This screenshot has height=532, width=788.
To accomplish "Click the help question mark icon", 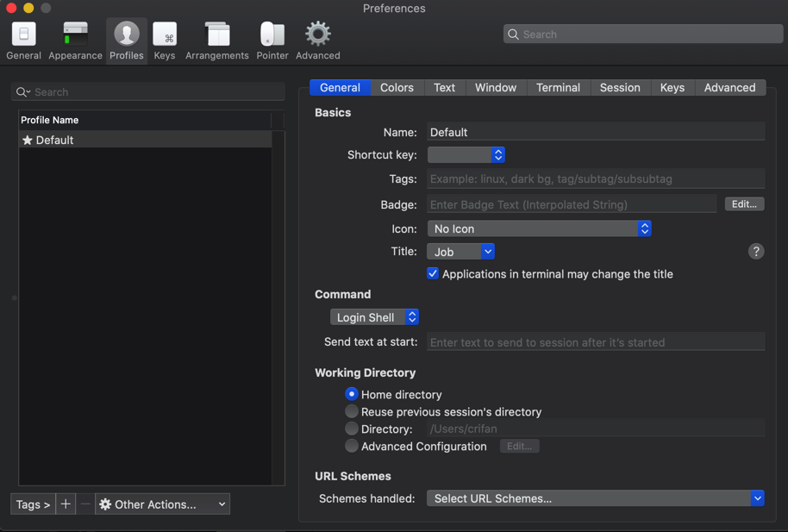I will 755,252.
